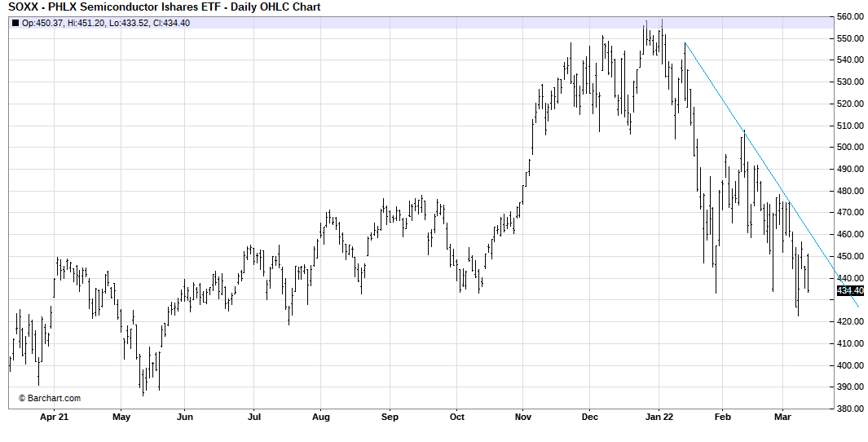Click the 450.00 price axis label
Screen dimensions: 868x442
[x=850, y=256]
